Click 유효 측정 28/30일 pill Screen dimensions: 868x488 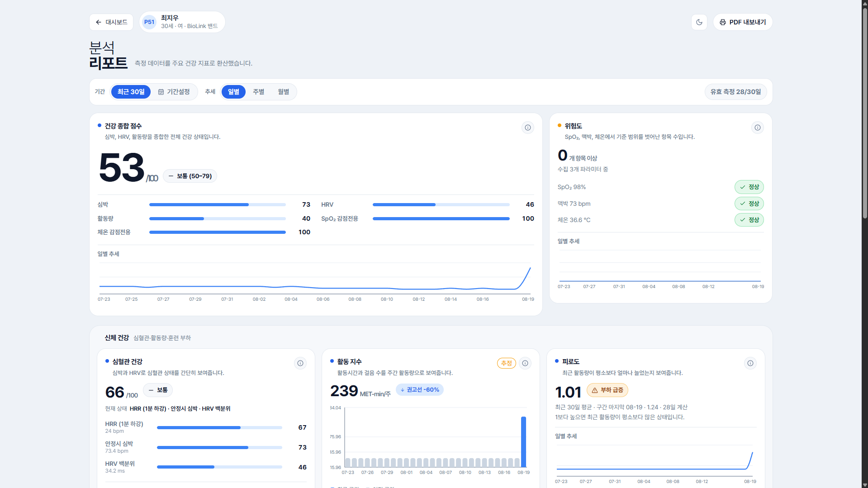(735, 92)
